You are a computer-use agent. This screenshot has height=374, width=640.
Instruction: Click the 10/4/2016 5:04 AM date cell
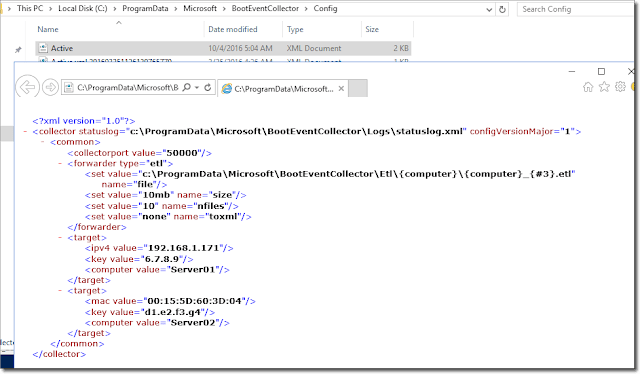coord(240,48)
